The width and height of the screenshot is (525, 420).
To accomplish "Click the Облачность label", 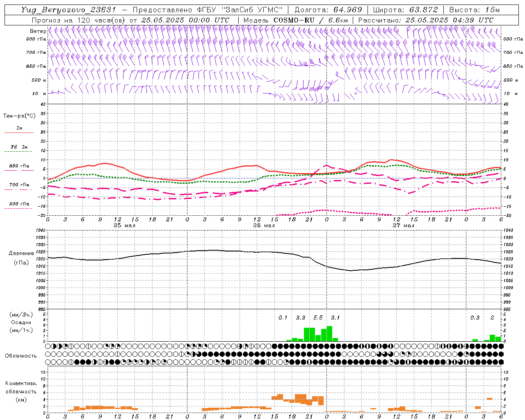I will point(21,356).
